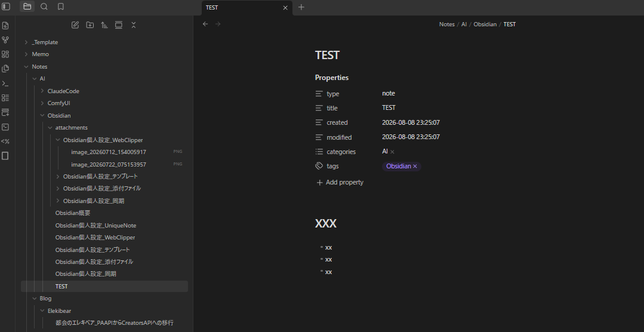644x332 pixels.
Task: Toggle the left sidebar collapse icon
Action: tap(6, 7)
